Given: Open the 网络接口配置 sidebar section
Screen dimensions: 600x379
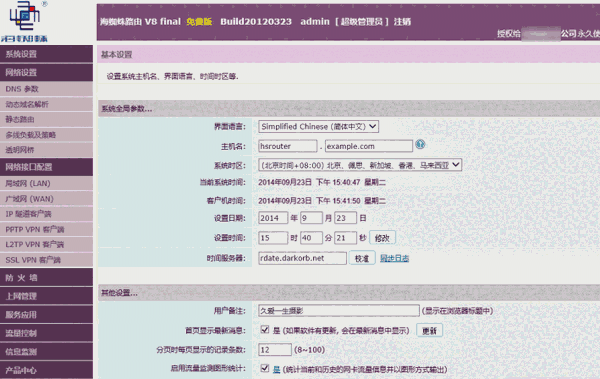Looking at the screenshot, I should (x=46, y=167).
